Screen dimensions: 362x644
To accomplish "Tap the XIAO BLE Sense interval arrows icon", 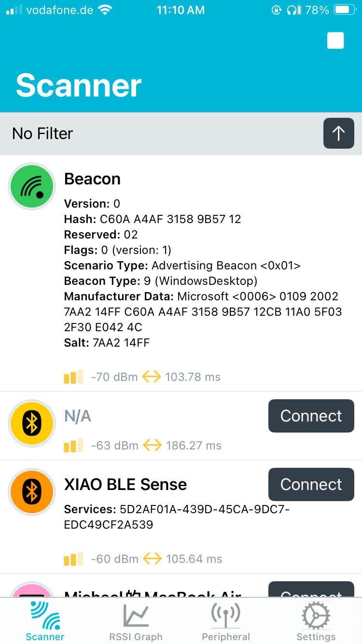I will click(x=152, y=559).
